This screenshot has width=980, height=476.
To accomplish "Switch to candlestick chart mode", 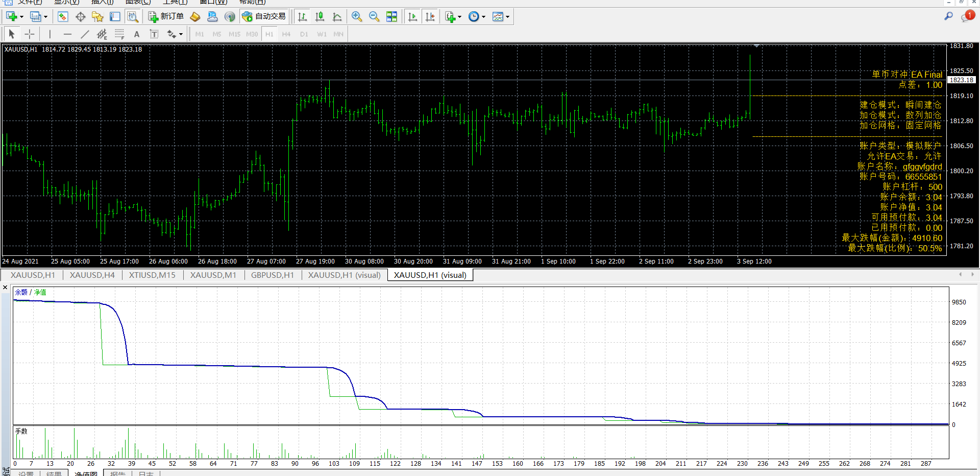I will click(x=320, y=17).
